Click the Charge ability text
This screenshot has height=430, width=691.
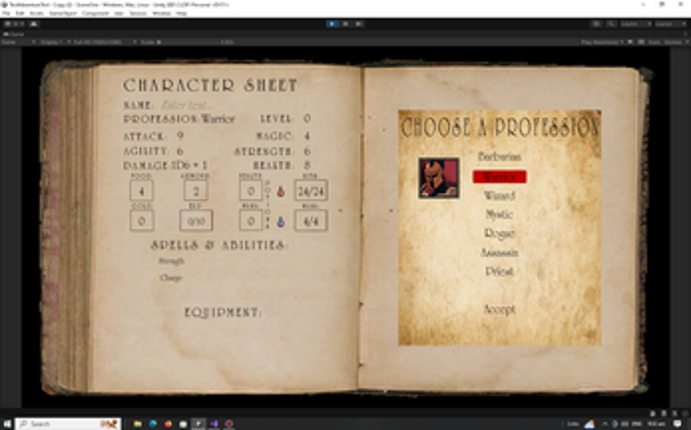coord(171,278)
